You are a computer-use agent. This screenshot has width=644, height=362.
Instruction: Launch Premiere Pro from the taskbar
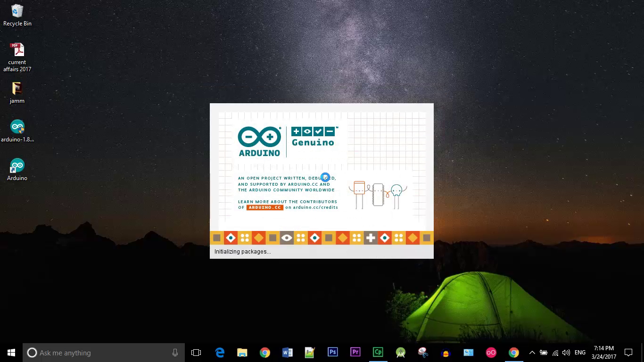(x=355, y=353)
